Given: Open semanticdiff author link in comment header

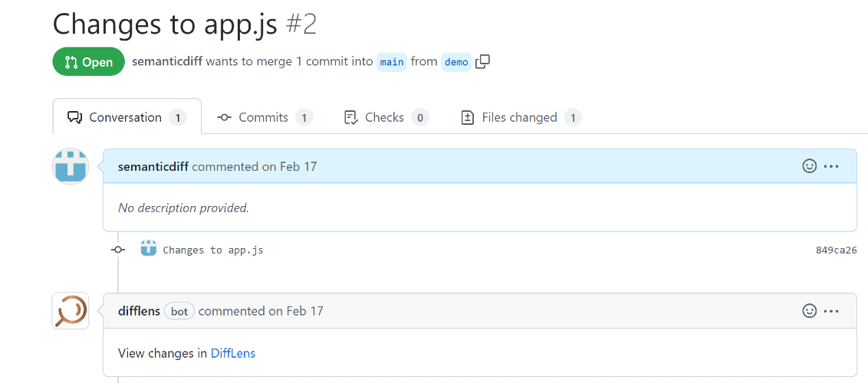Looking at the screenshot, I should (x=153, y=165).
